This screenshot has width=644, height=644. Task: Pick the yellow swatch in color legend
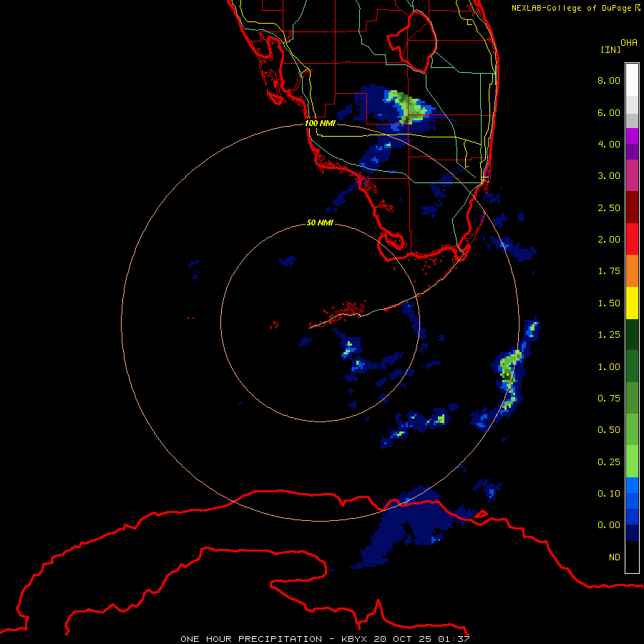click(632, 303)
